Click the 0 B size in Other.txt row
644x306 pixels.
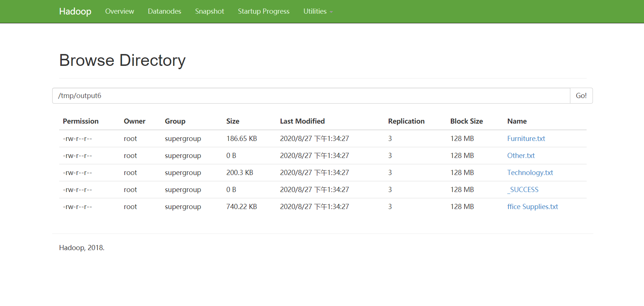pos(231,156)
